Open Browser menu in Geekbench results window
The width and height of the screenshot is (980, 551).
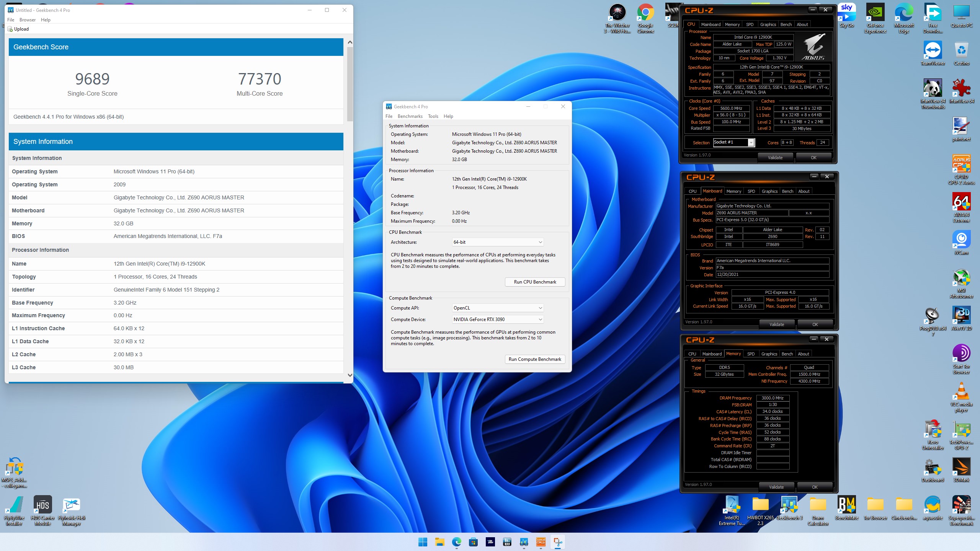[28, 20]
